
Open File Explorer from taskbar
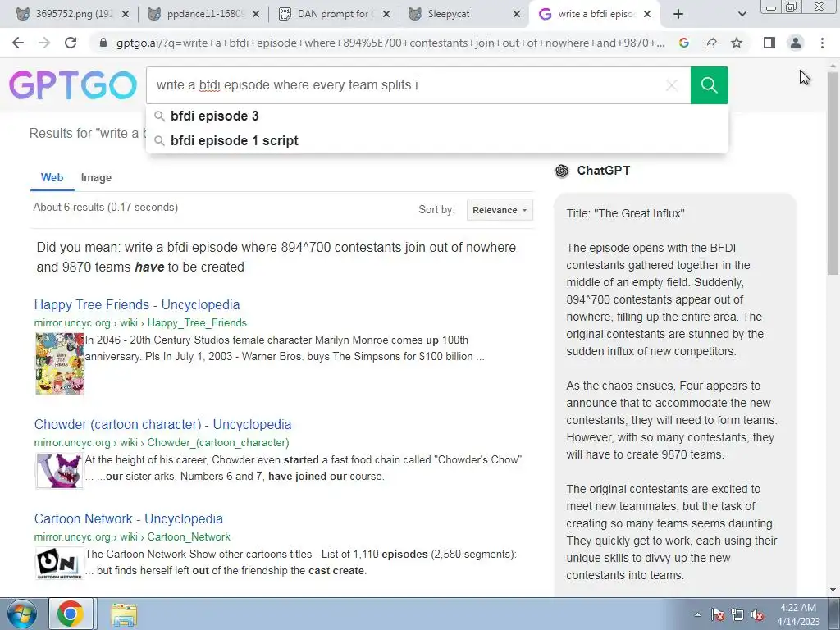click(x=124, y=614)
